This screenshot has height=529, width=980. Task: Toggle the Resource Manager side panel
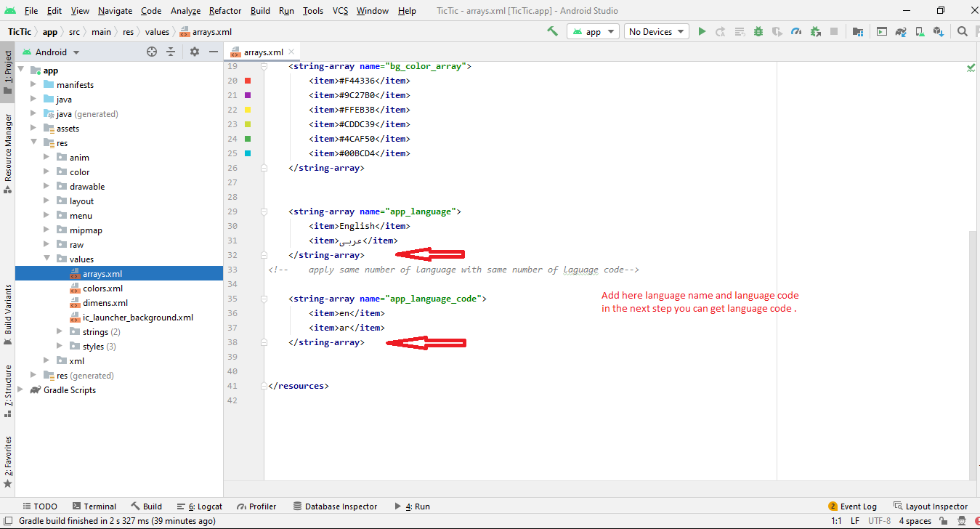pos(8,153)
